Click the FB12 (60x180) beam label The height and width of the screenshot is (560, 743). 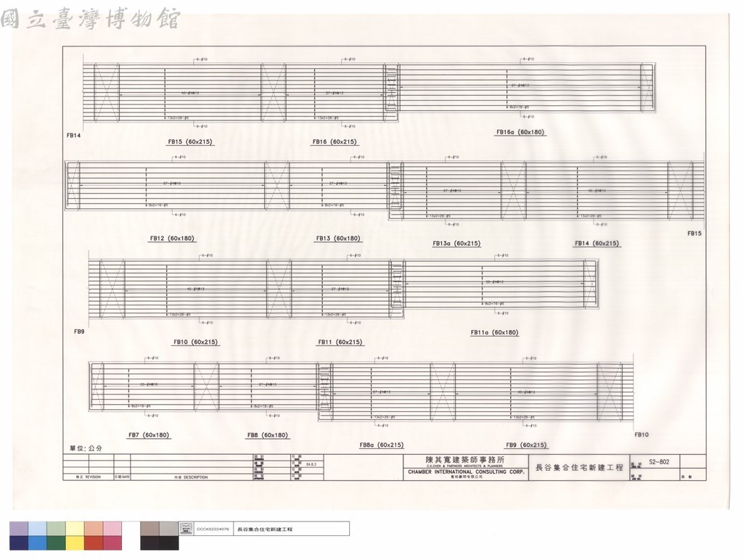[x=172, y=239]
